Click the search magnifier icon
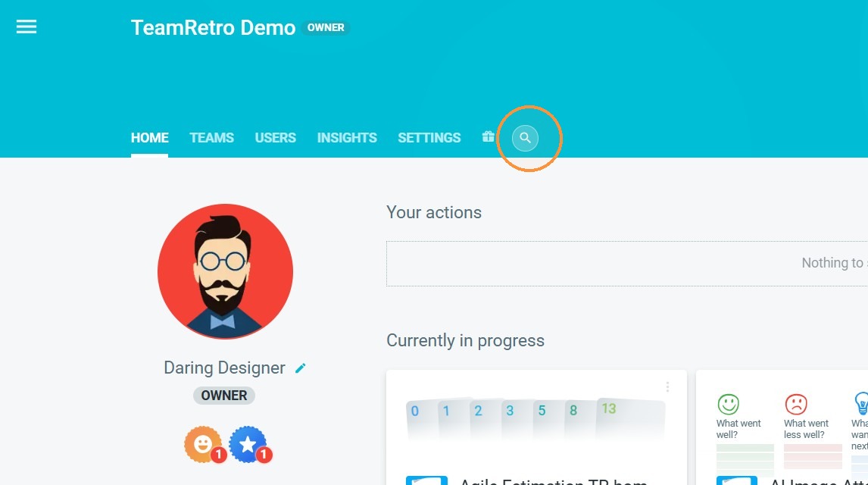 point(526,138)
